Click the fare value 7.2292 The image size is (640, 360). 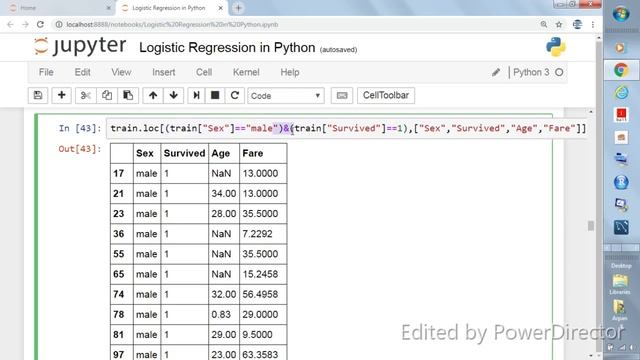[257, 234]
